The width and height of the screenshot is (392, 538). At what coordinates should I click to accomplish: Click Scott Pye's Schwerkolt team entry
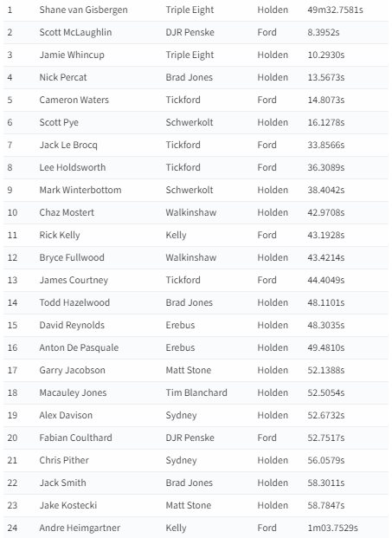click(190, 122)
